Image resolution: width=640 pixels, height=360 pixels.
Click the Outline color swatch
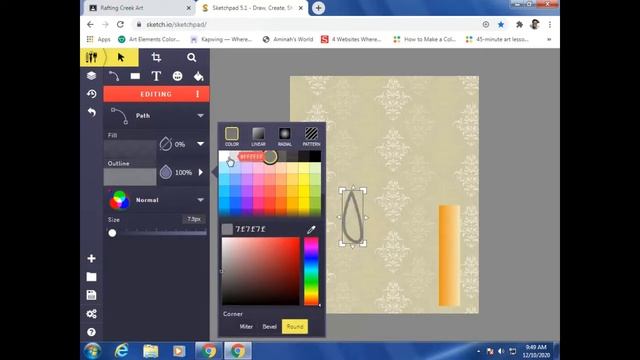pos(130,177)
